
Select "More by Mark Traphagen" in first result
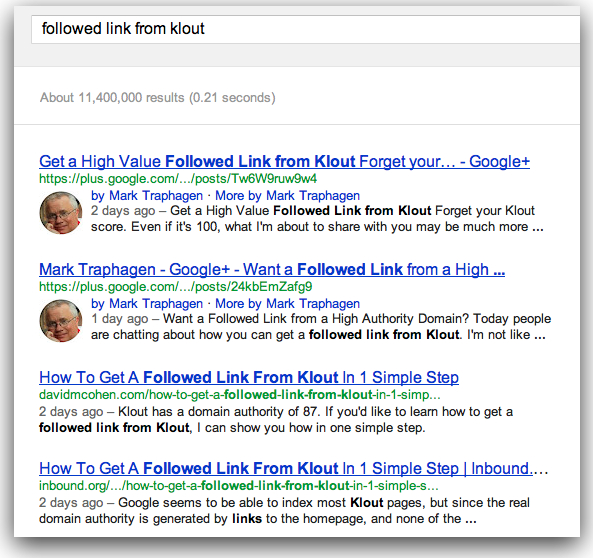click(287, 196)
